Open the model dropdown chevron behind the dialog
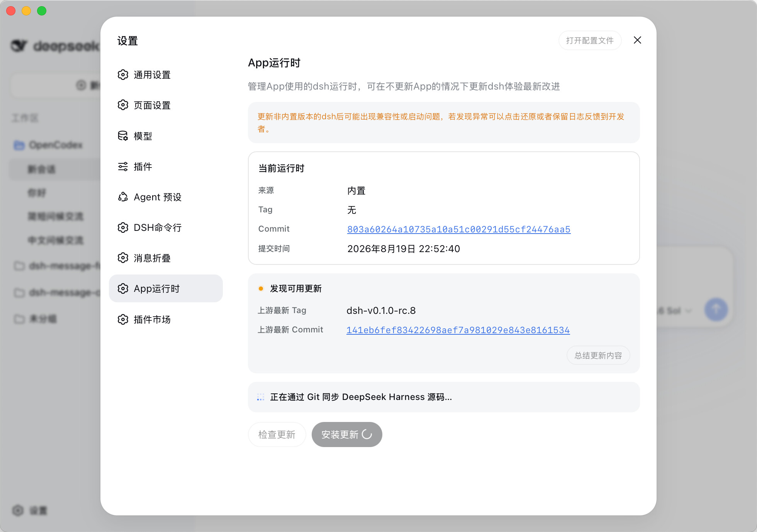This screenshot has height=532, width=757. [x=689, y=311]
